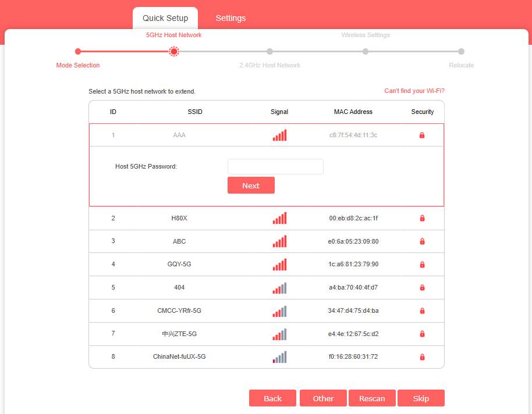Open the Can't find your Wi-Fi link

414,91
